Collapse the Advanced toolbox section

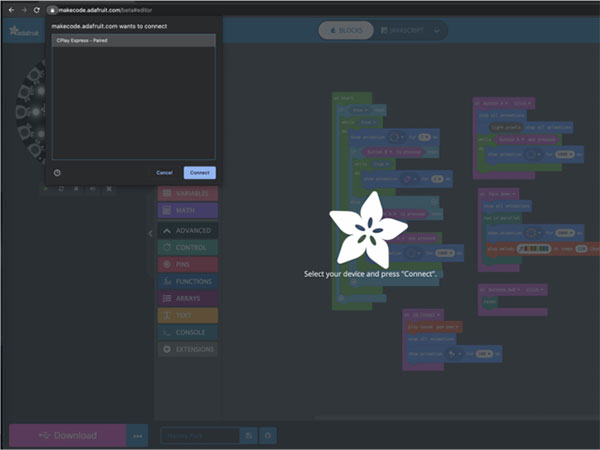pos(187,230)
